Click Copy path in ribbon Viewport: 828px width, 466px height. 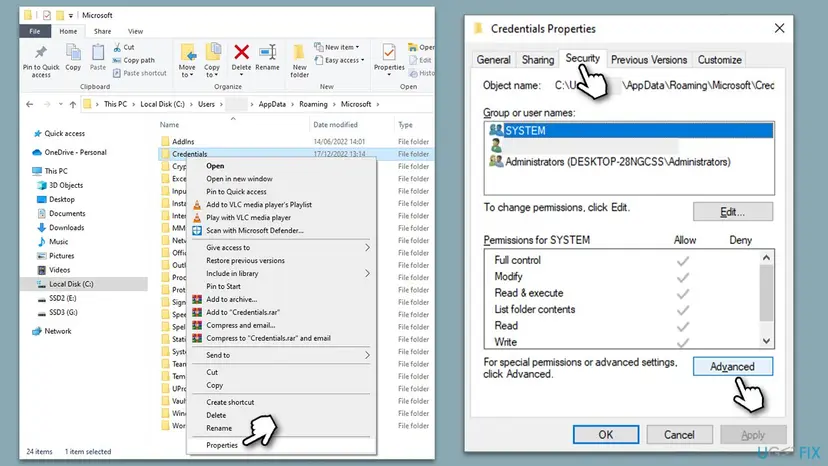[x=134, y=60]
